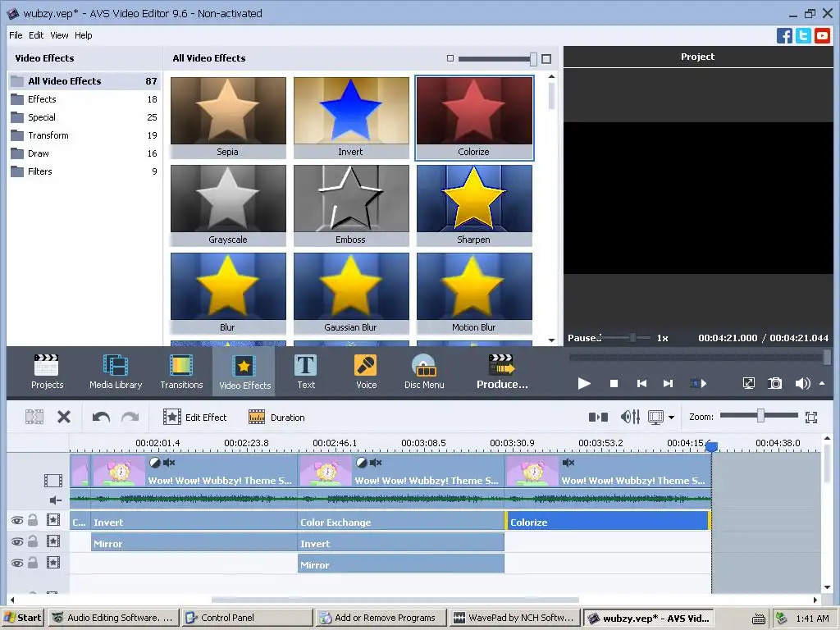840x630 pixels.
Task: Toggle lock on first effect track
Action: [33, 519]
